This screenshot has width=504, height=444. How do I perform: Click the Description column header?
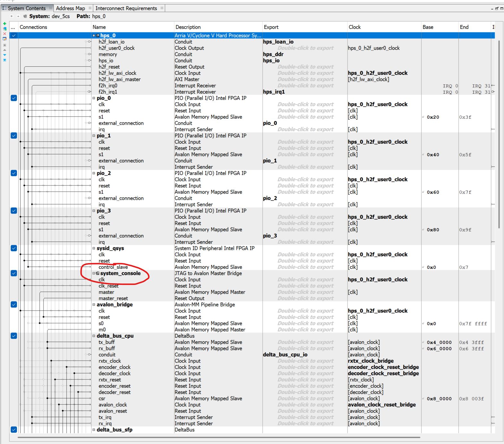pos(218,27)
